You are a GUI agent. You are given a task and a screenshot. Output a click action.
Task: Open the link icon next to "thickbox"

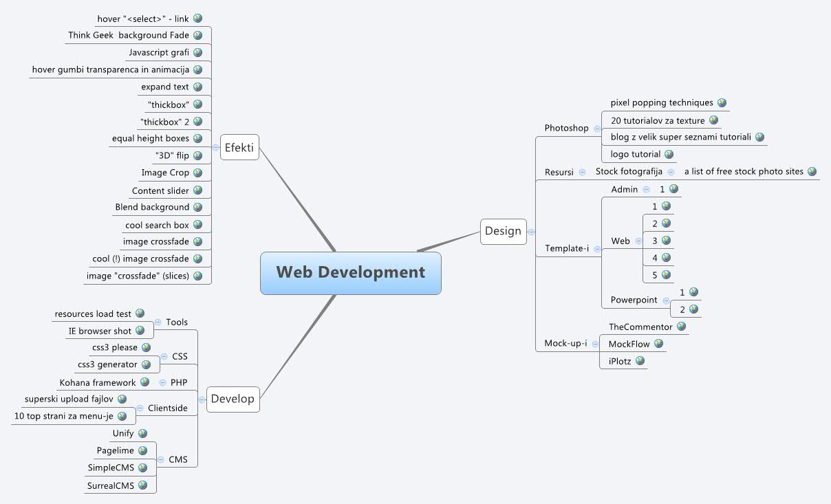click(199, 104)
